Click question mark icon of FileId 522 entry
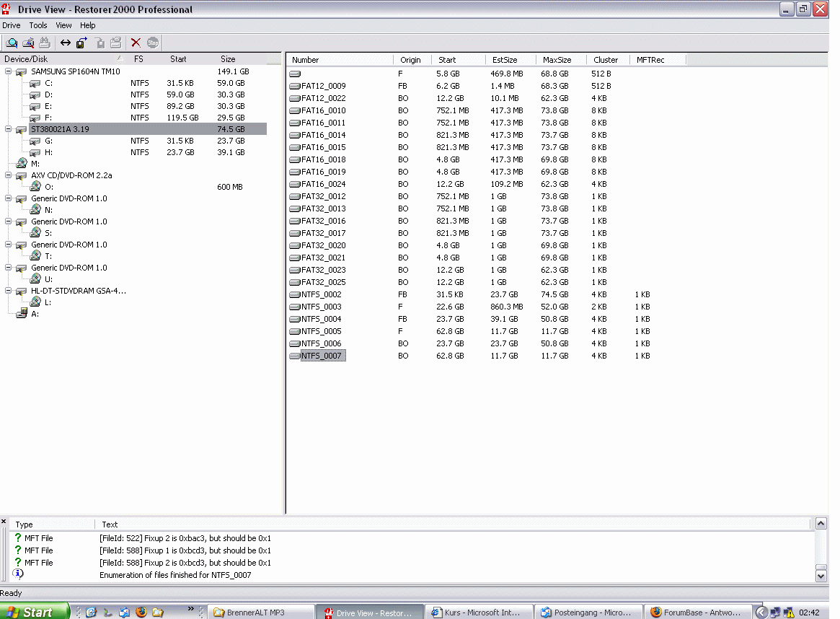The width and height of the screenshot is (840, 619). click(x=18, y=537)
